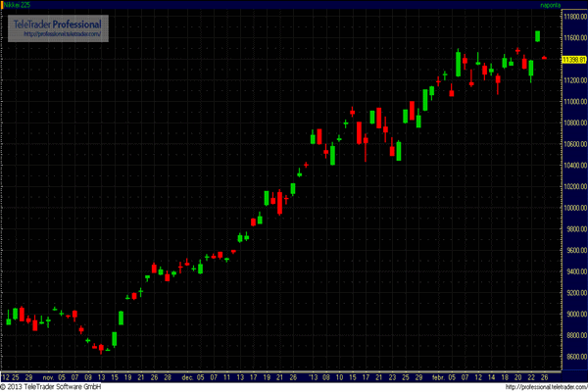The height and width of the screenshot is (392, 588).
Task: Select the nov. month marker on date axis
Action: pos(50,376)
